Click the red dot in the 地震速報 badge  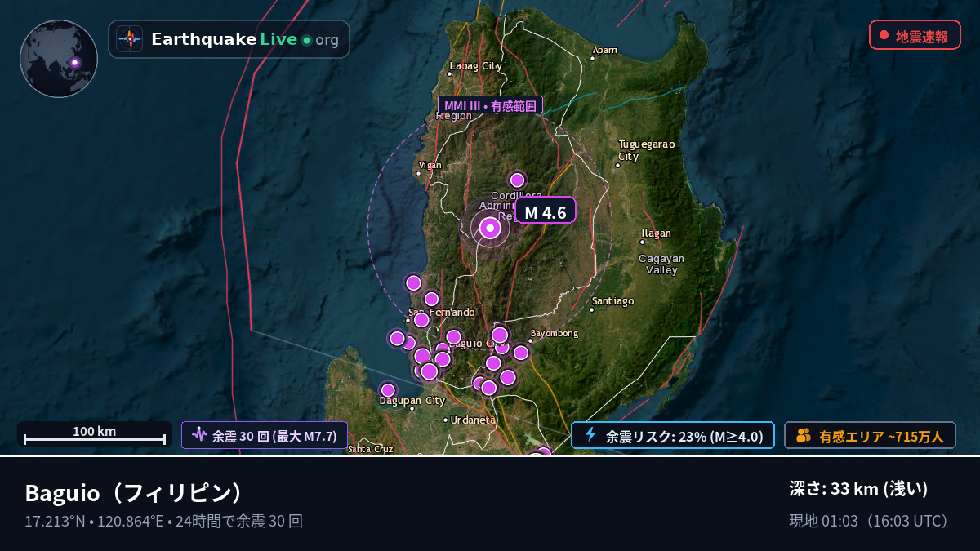[884, 35]
